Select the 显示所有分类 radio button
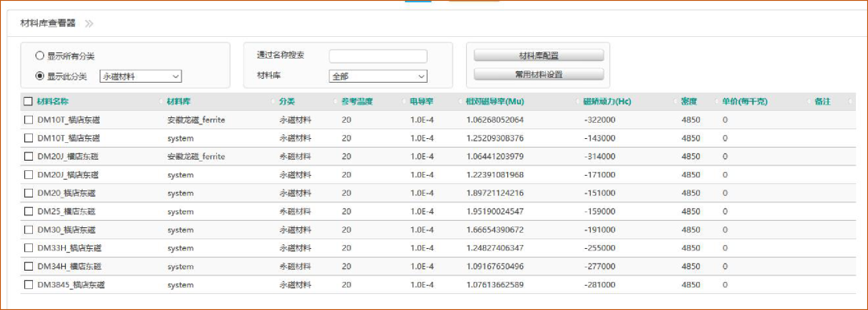 pos(39,56)
